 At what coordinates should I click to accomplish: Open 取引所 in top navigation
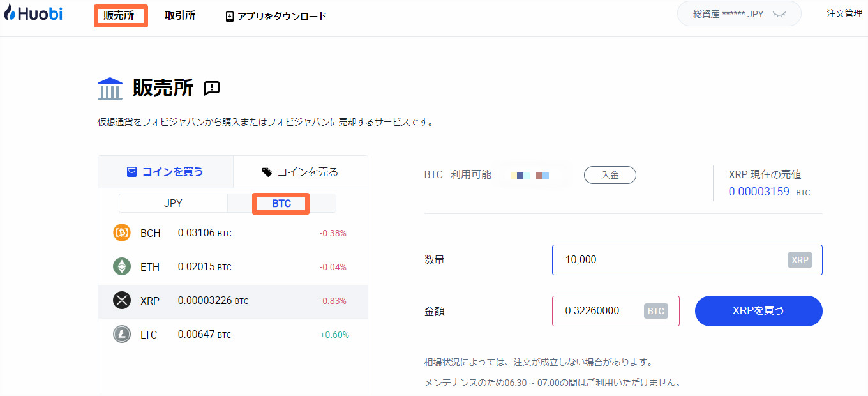pos(180,16)
